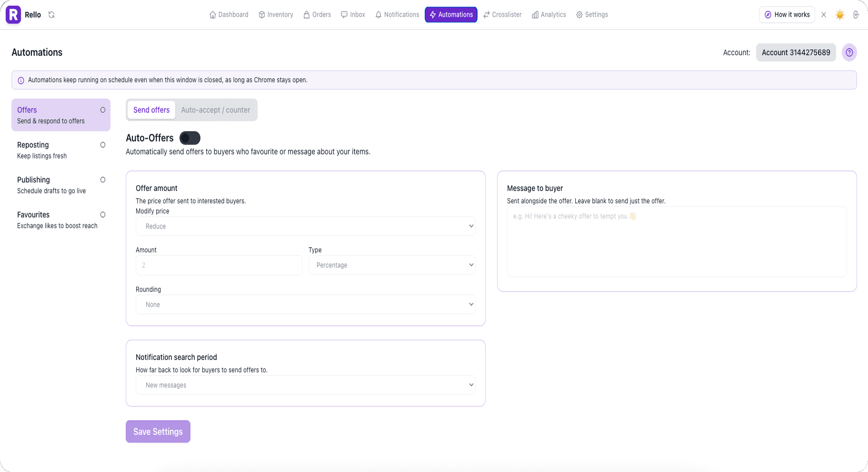Viewport: 868px width, 472px height.
Task: Click the Account 3144275689 selector
Action: point(796,52)
